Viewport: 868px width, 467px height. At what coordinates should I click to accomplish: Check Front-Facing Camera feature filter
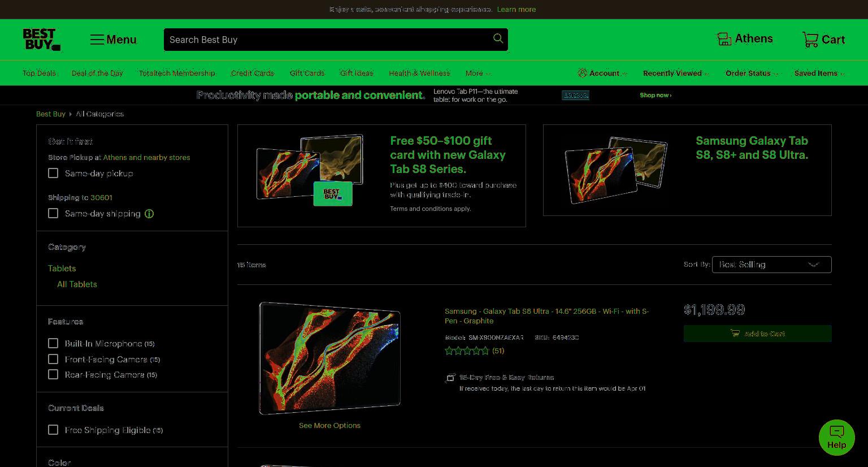[53, 359]
